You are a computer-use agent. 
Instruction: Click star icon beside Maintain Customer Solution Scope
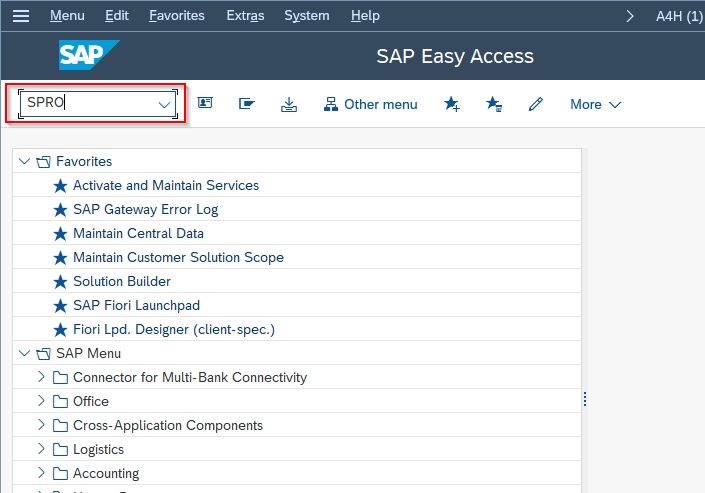pos(60,258)
